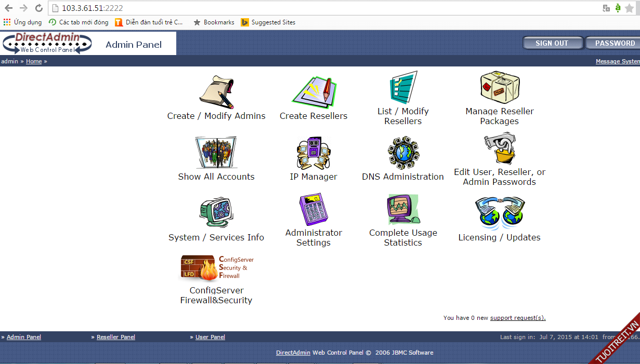Open the List / Modify Resellers icon
This screenshot has height=364, width=640.
pos(403,88)
